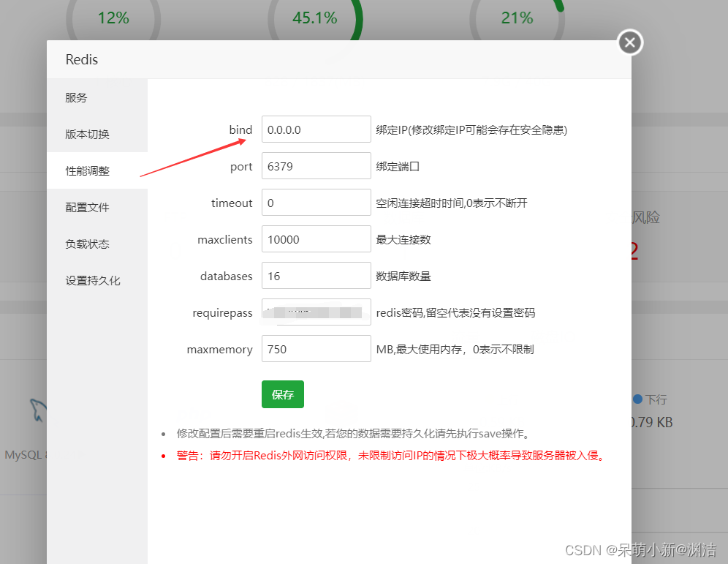Click the 'timeout' field label
This screenshot has height=564, width=728.
[232, 203]
